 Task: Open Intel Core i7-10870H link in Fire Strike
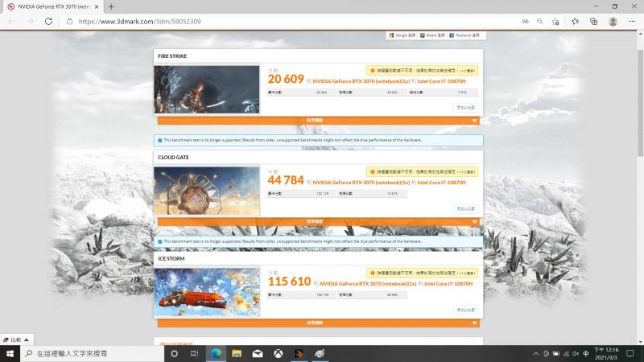coord(441,81)
